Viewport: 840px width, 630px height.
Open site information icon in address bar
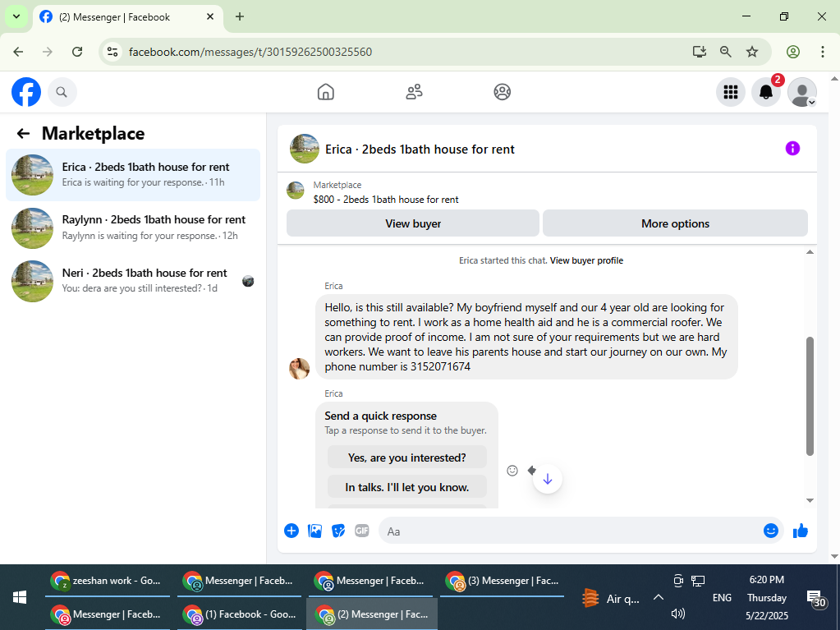click(x=112, y=52)
